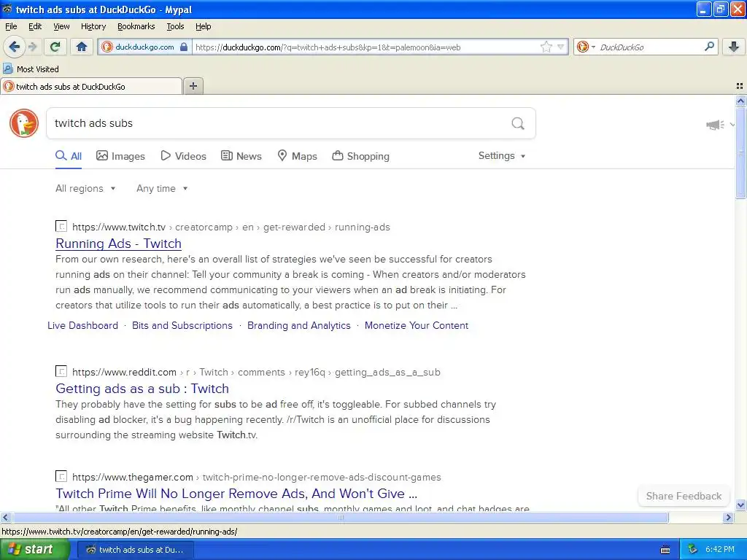Click the horizontal scrollbar thumb
This screenshot has width=747, height=560.
tap(340, 517)
